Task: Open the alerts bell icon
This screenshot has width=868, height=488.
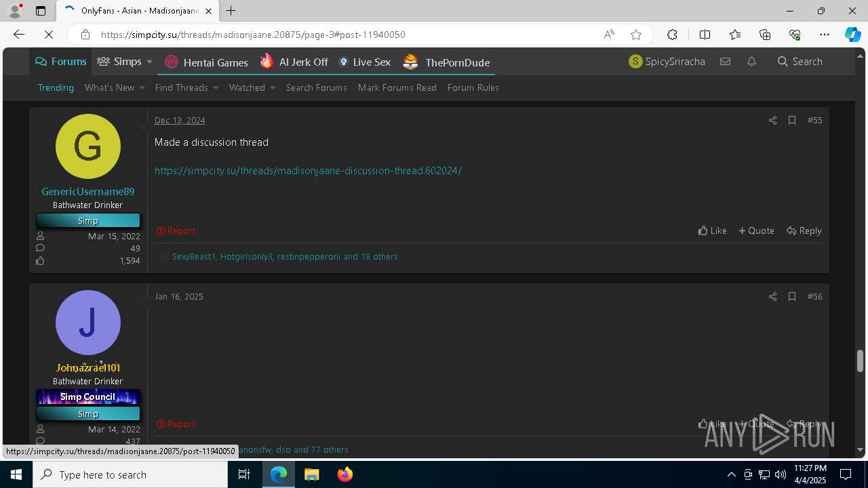Action: (751, 62)
